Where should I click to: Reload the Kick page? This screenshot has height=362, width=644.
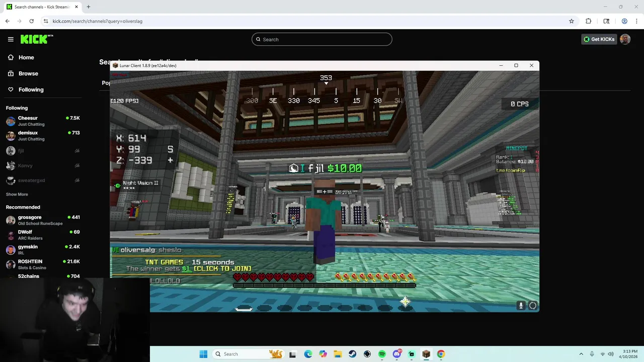coord(31,21)
